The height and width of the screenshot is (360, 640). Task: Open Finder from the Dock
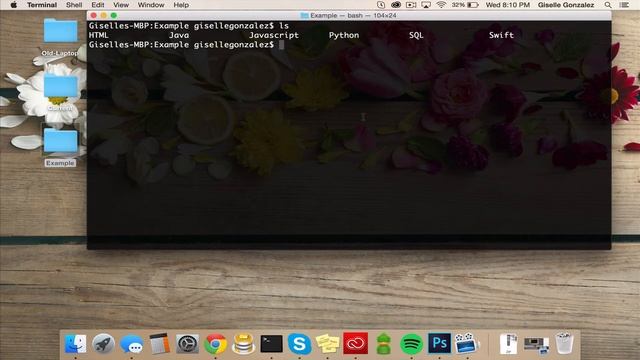[x=76, y=344]
